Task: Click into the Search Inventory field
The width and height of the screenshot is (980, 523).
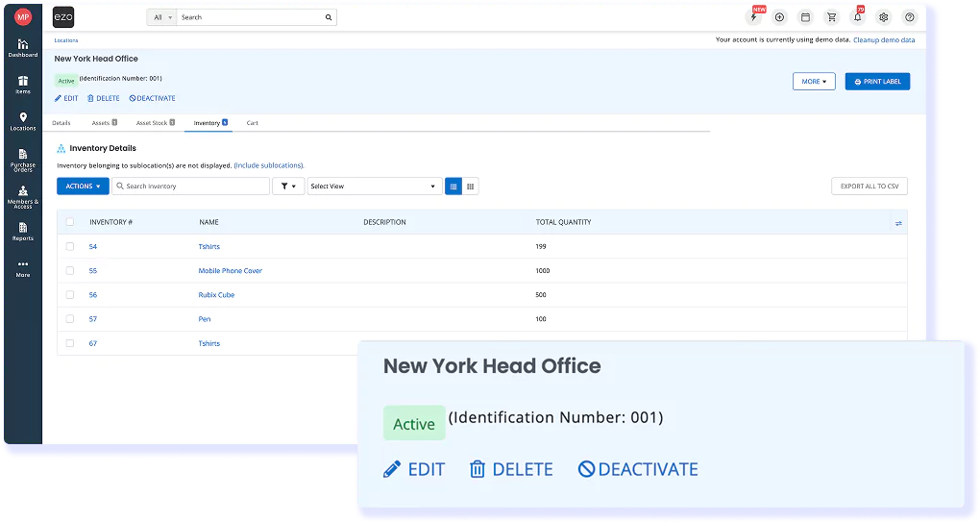Action: [192, 187]
